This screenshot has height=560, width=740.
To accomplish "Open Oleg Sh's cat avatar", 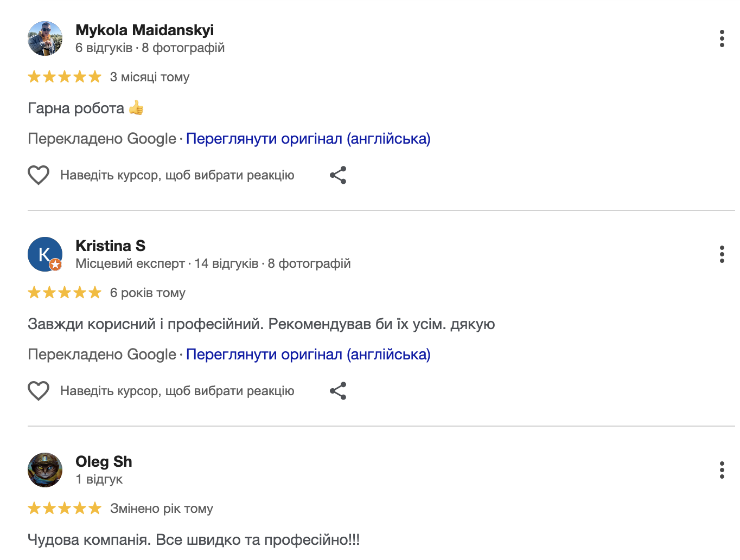I will point(45,470).
